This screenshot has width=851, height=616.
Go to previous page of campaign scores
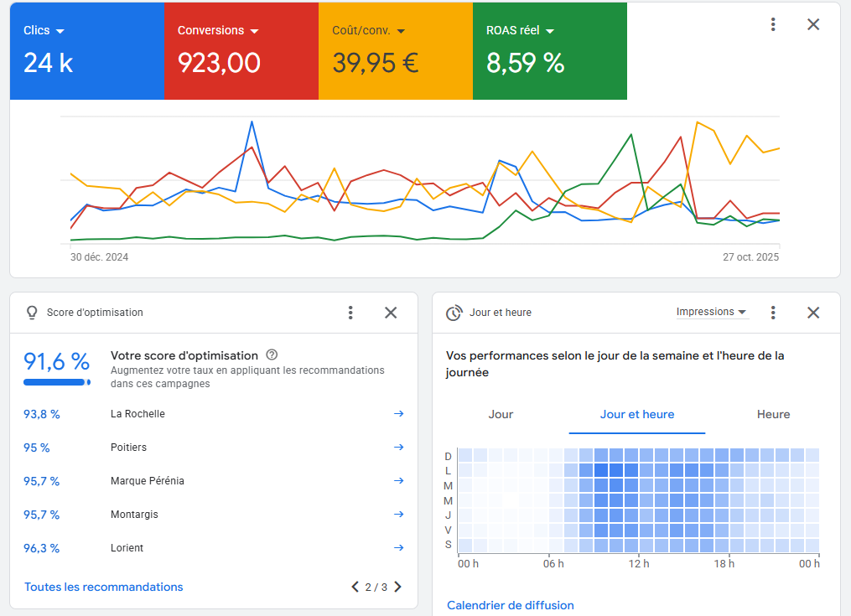[x=355, y=587]
